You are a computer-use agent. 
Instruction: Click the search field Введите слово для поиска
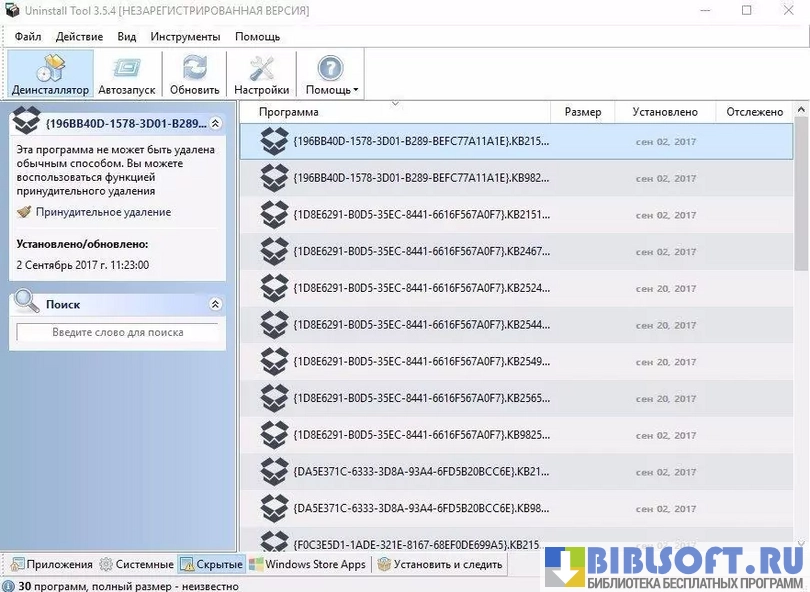[118, 332]
